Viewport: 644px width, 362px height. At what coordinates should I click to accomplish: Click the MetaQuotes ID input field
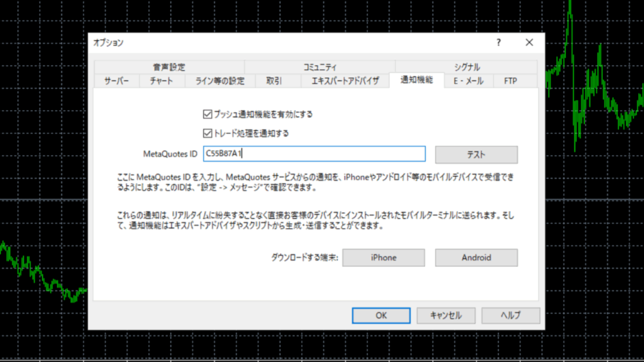[x=314, y=154]
